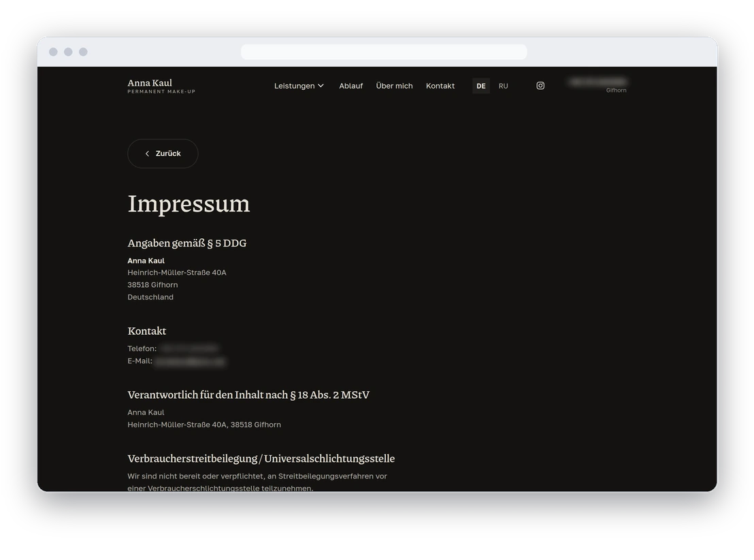Click the 'Verantwortlich für den Inhalt' heading
Viewport: 754px width, 560px height.
[x=248, y=395]
